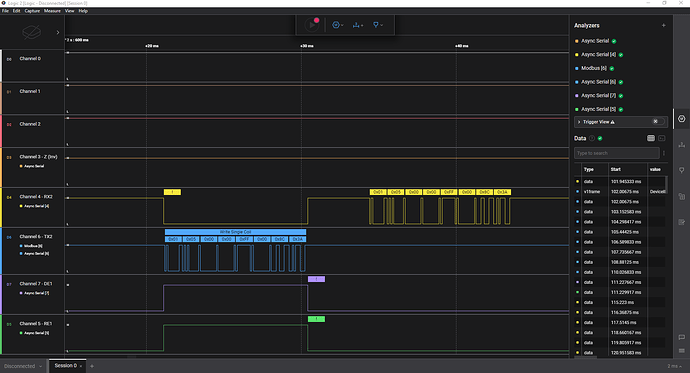Open data table options menu dots
The height and width of the screenshot is (373, 690).
(x=664, y=153)
